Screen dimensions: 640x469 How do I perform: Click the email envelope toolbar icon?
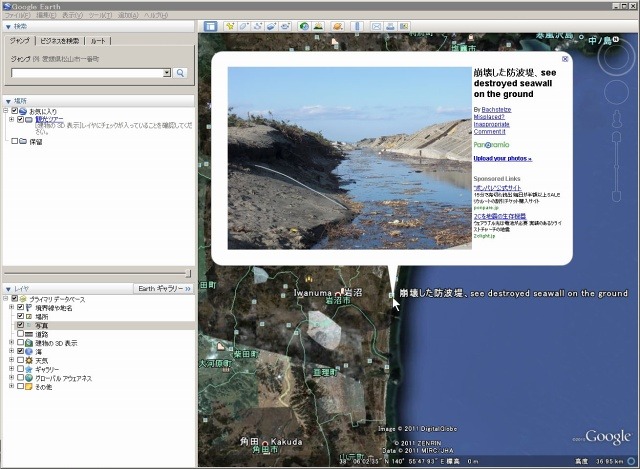[376, 27]
